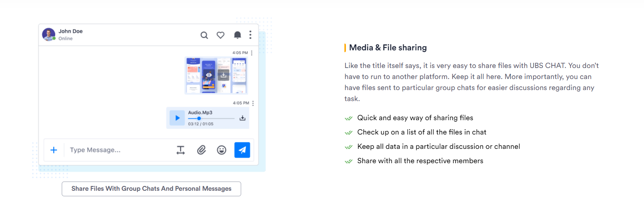The image size is (644, 215).
Task: Click the John Doe name label
Action: pos(71,31)
